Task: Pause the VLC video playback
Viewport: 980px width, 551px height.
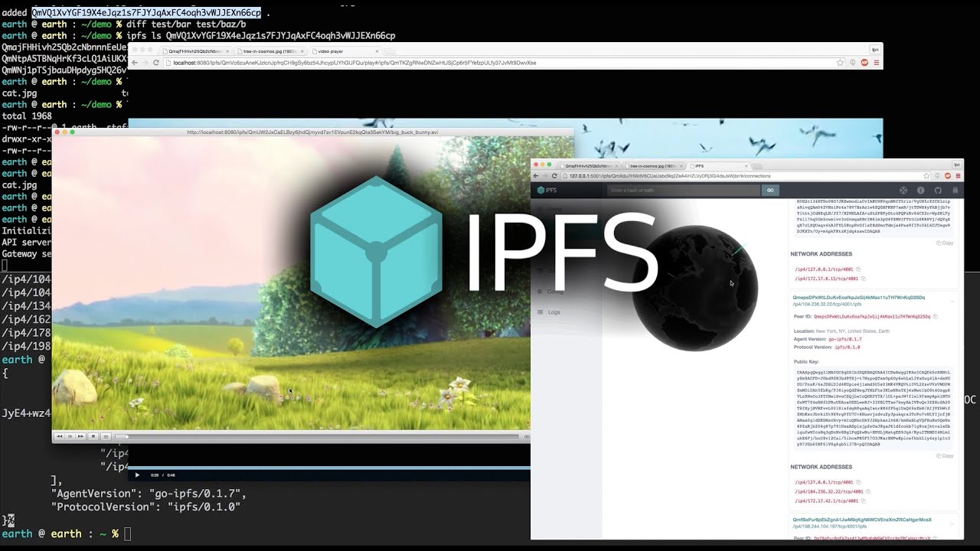Action: [70, 436]
